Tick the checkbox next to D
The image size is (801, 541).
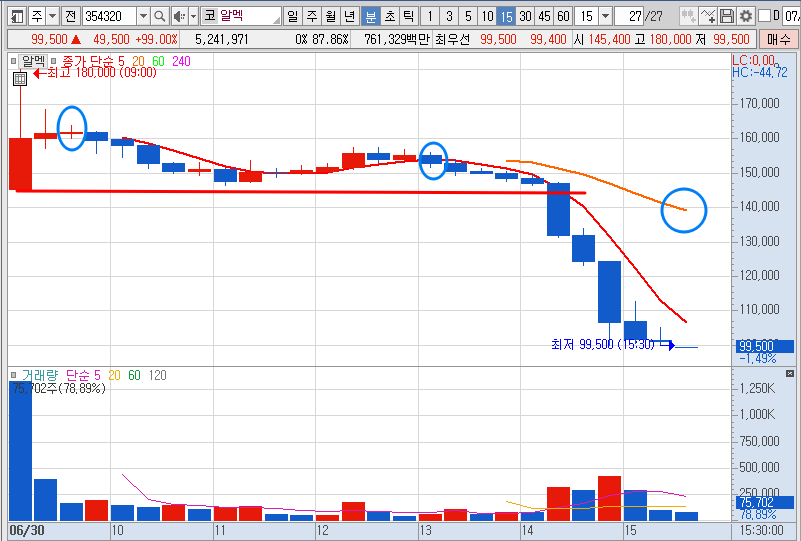coord(765,16)
